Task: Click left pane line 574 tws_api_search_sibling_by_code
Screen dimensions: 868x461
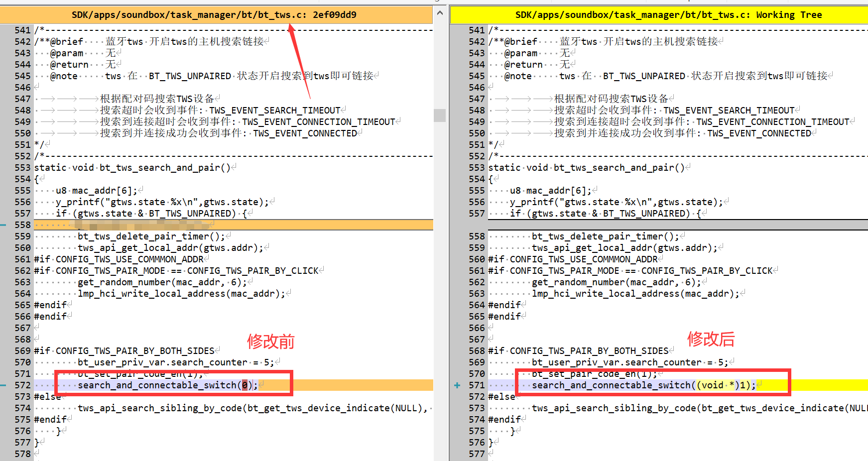Action: tap(252, 408)
